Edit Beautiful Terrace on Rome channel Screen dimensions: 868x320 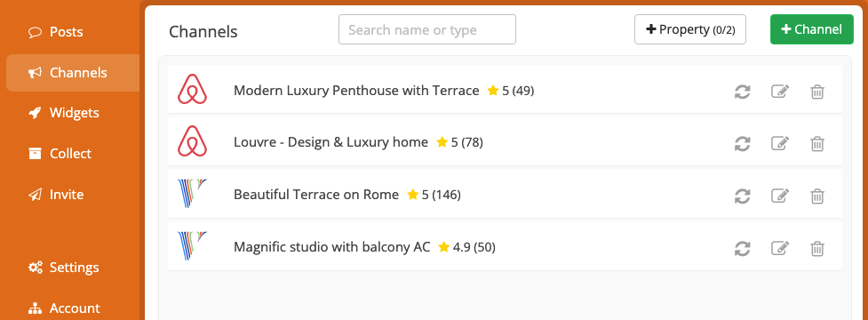pos(780,196)
